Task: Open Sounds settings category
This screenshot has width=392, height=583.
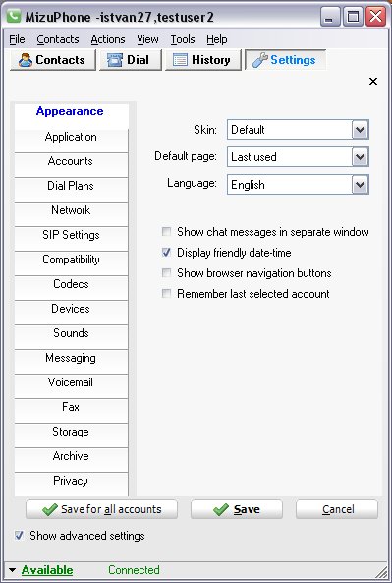Action: (x=71, y=337)
